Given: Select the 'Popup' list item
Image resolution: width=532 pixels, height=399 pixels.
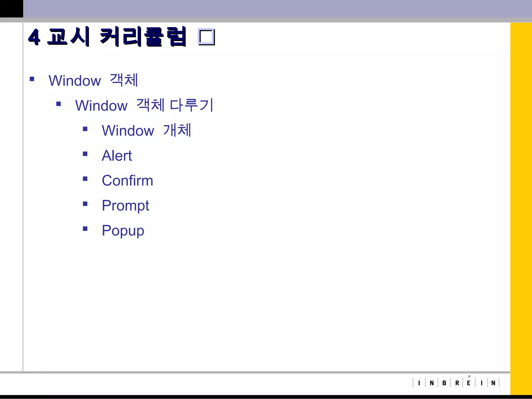Looking at the screenshot, I should (123, 231).
